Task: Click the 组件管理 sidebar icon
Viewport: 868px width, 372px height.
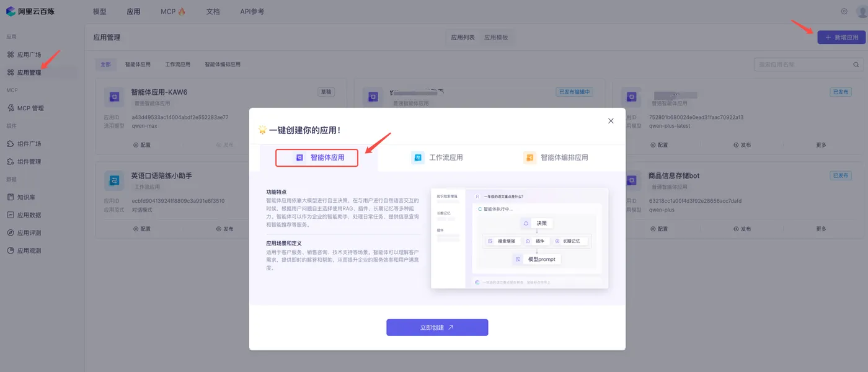Action: pos(11,162)
